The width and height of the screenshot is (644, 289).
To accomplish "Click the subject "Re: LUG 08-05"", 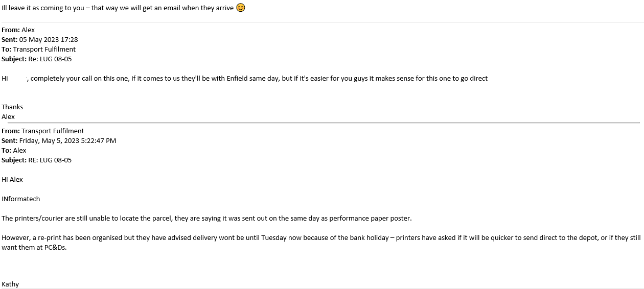I will (50, 59).
